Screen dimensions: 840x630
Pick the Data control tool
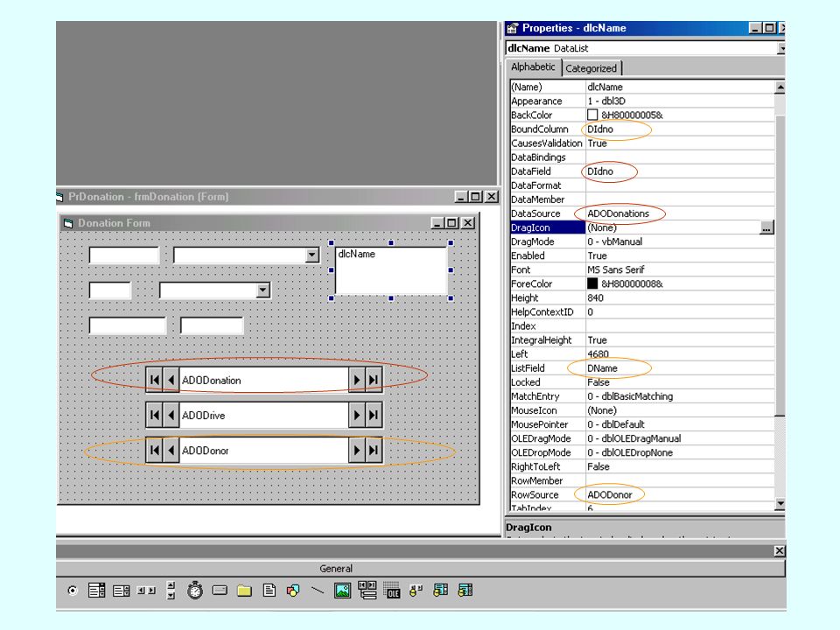tap(367, 590)
